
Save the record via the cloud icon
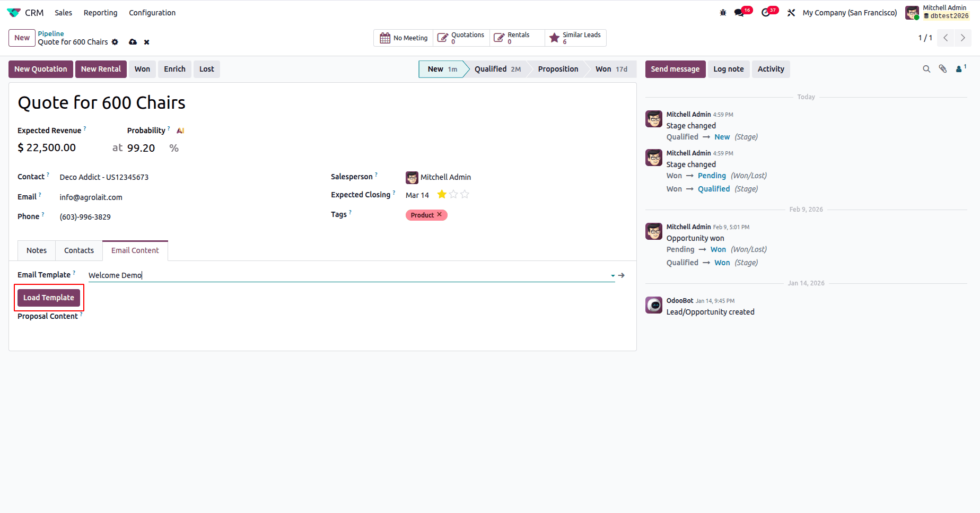133,42
